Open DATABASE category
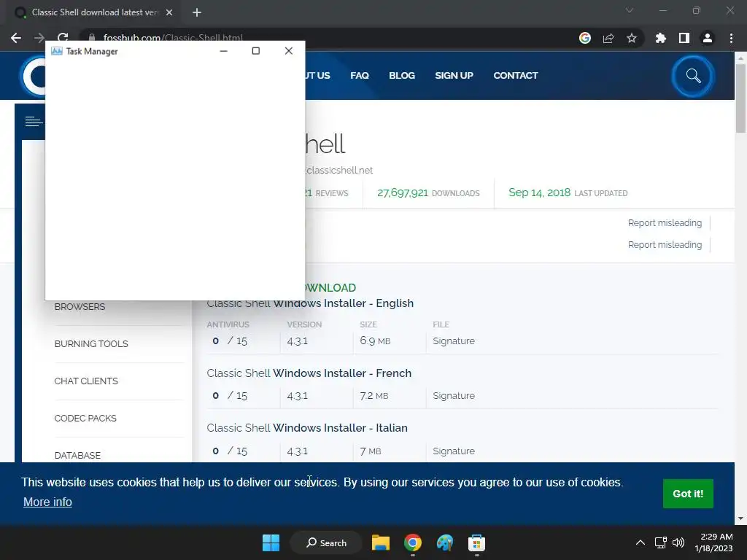Image resolution: width=747 pixels, height=560 pixels. 77,455
